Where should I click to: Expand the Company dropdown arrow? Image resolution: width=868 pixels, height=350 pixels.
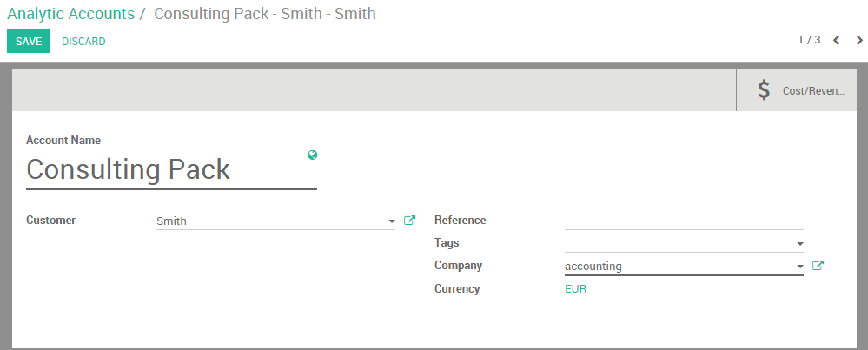799,267
